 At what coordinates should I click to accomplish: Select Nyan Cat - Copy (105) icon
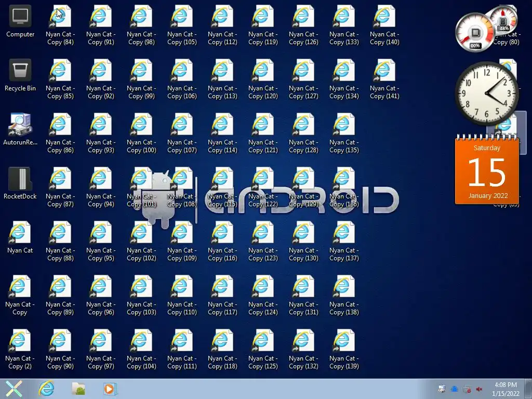point(182,25)
